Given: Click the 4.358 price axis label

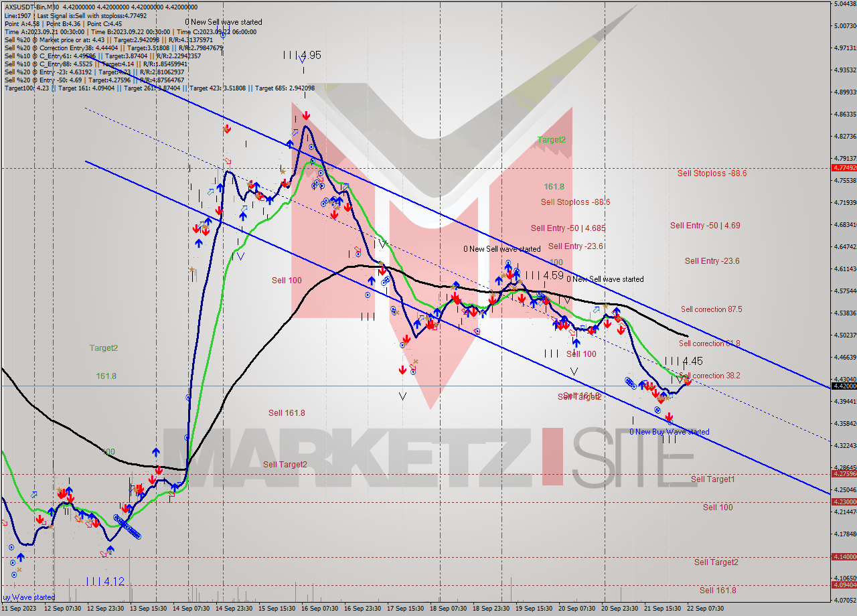Looking at the screenshot, I should [x=845, y=423].
